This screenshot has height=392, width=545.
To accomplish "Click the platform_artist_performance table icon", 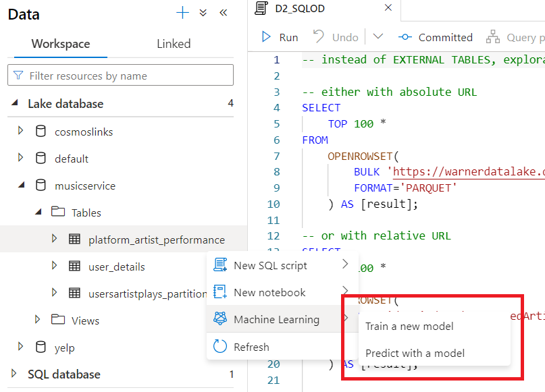I will coord(74,240).
